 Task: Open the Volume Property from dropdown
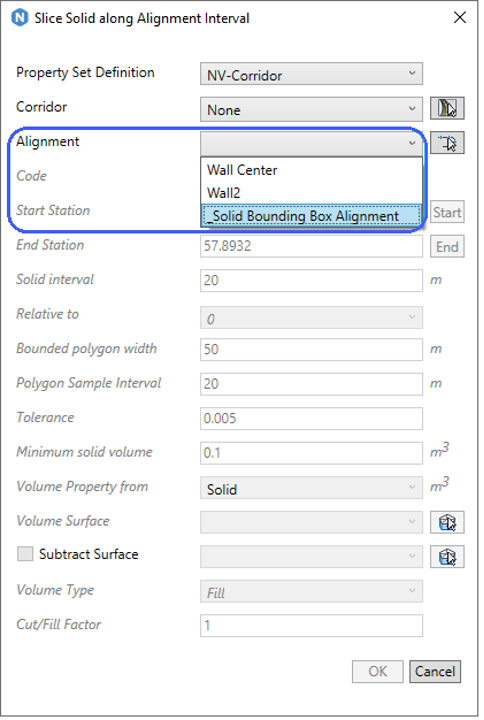[x=311, y=489]
